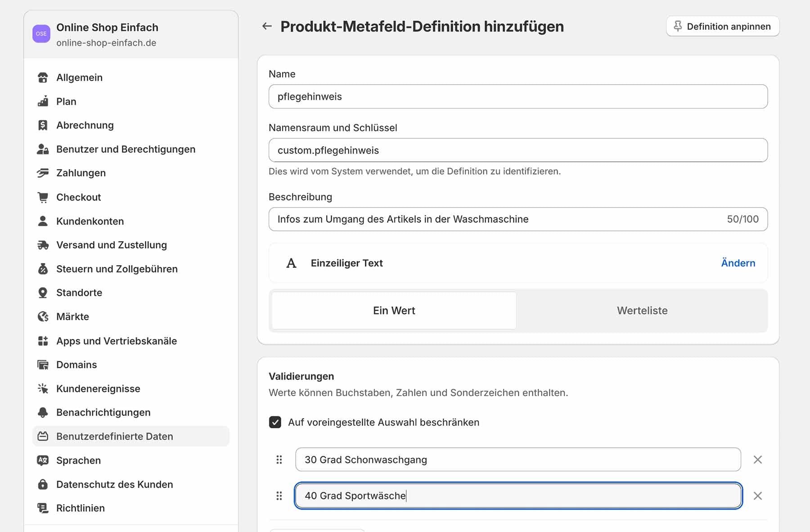Viewport: 810px width, 532px height.
Task: Open 'Benutzerdefinierte Daten' in the sidebar
Action: 114,436
